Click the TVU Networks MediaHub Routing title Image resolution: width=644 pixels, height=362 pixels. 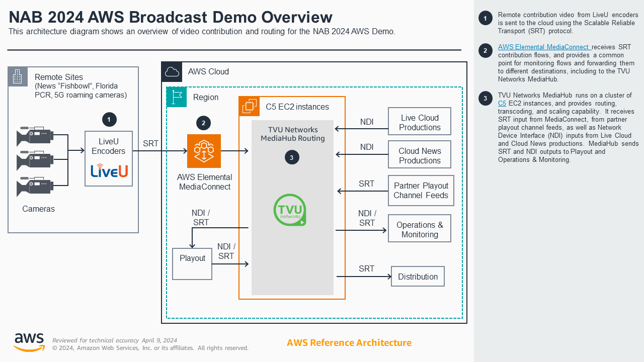293,134
